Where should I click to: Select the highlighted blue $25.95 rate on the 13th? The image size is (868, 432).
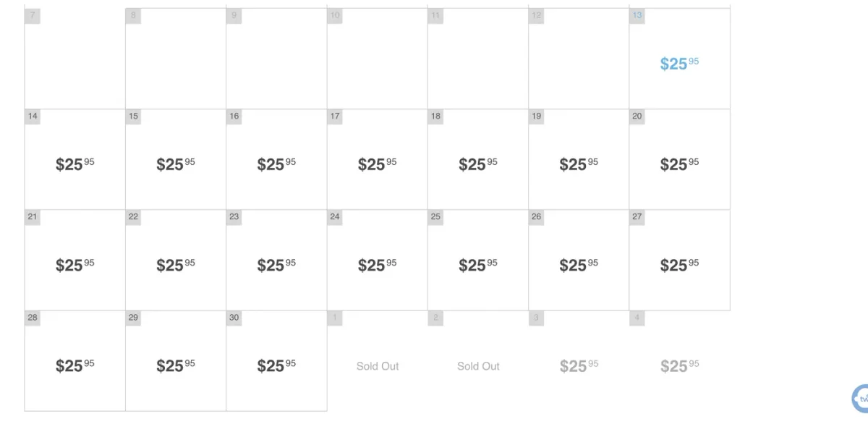[678, 64]
